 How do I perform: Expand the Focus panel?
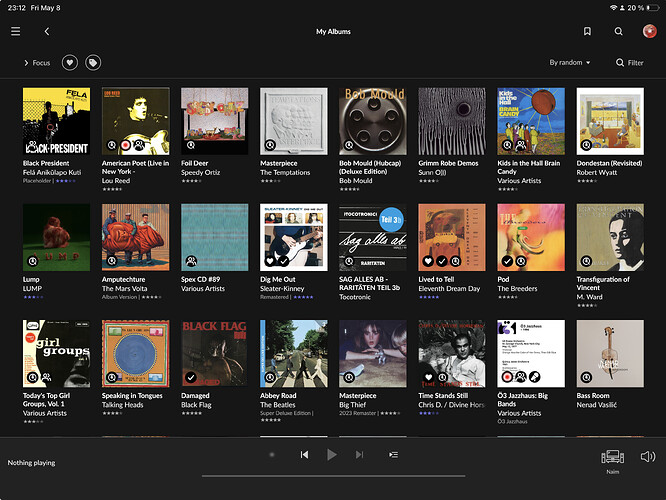click(37, 63)
